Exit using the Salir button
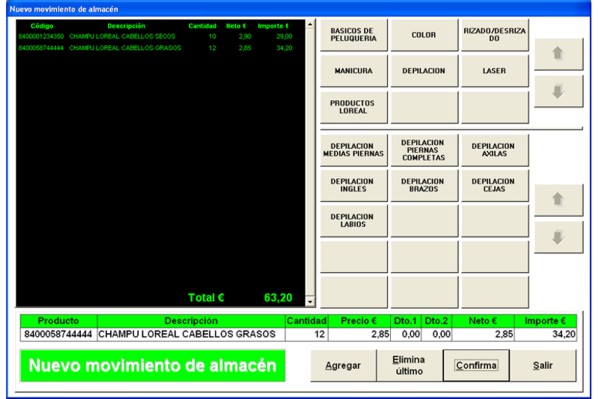This screenshot has height=399, width=598. point(543,365)
